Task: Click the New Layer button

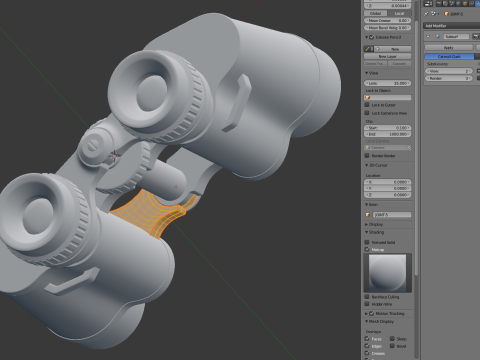Action: pos(387,57)
